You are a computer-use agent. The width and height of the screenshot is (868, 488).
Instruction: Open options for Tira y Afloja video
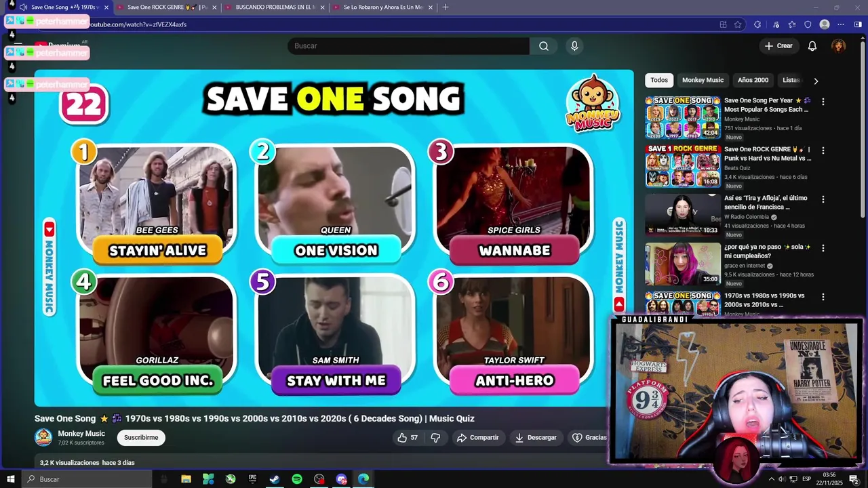[823, 199]
